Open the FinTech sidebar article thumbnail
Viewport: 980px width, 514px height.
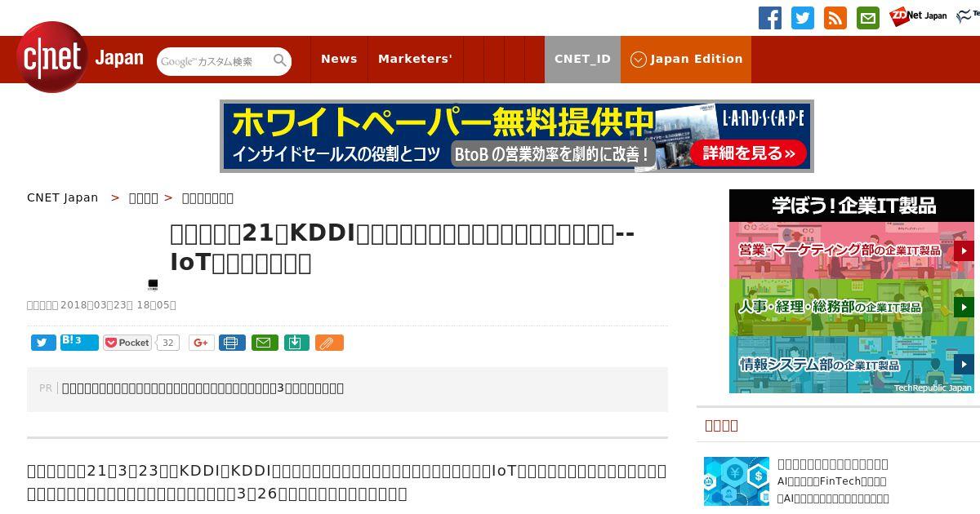pyautogui.click(x=737, y=481)
